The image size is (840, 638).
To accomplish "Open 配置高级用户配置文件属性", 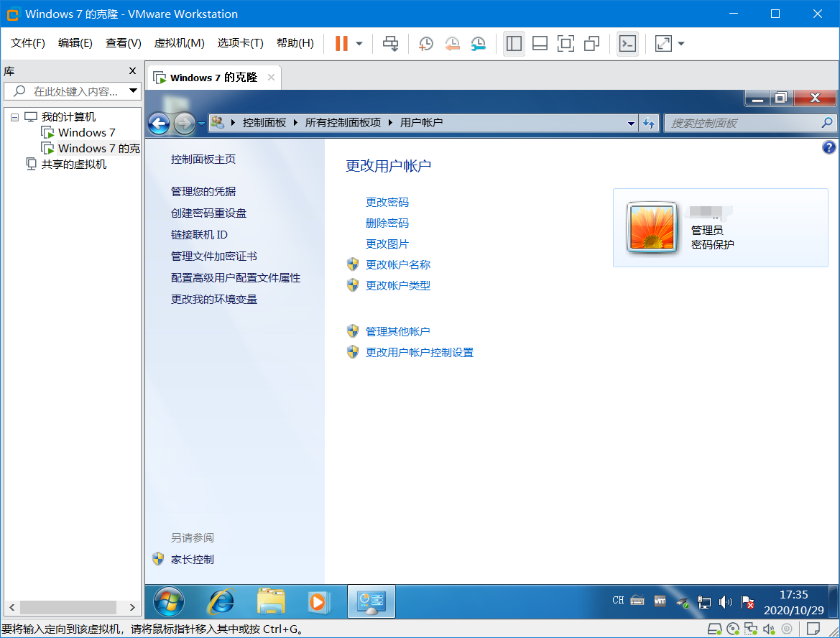I will 235,277.
